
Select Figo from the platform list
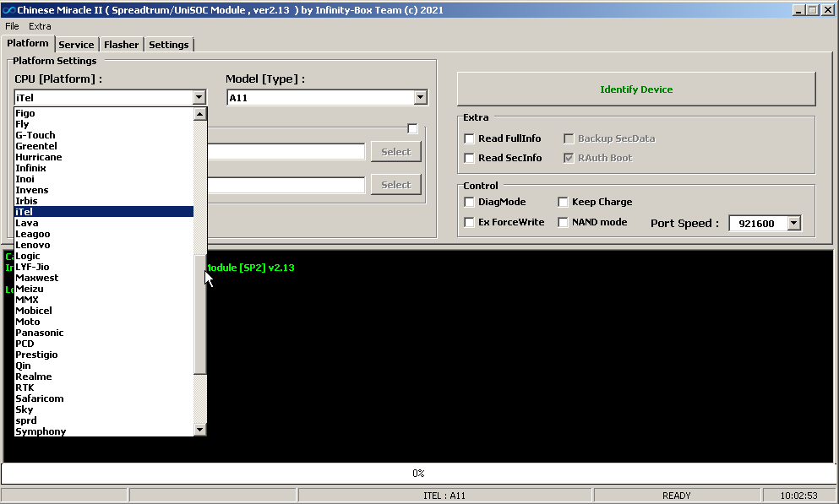click(x=104, y=113)
